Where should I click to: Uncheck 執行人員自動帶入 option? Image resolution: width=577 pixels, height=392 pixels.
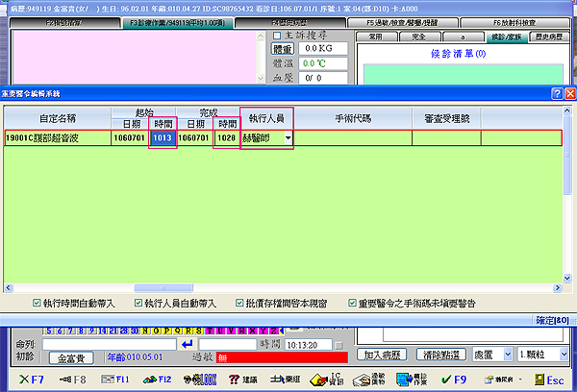pyautogui.click(x=138, y=303)
